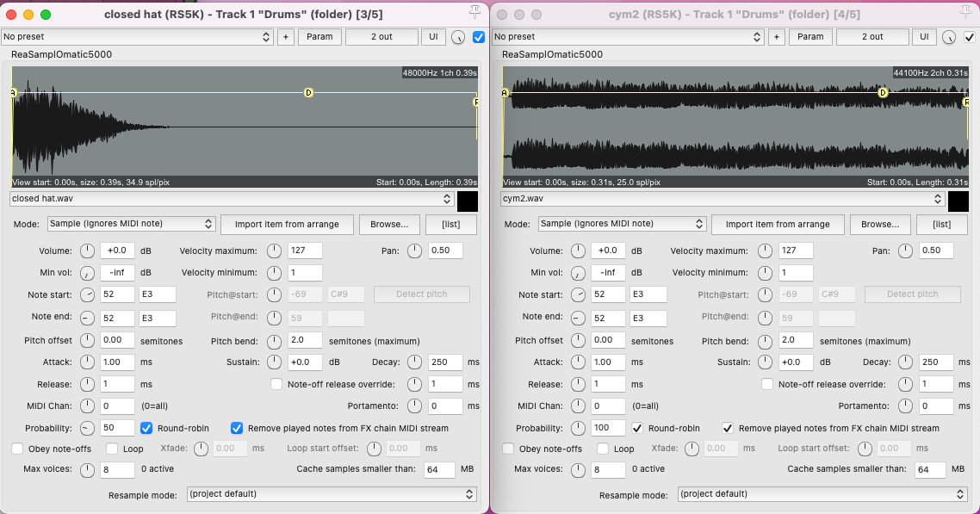Image resolution: width=980 pixels, height=514 pixels.
Task: Open the Mode dropdown in closed hat window
Action: coord(131,224)
